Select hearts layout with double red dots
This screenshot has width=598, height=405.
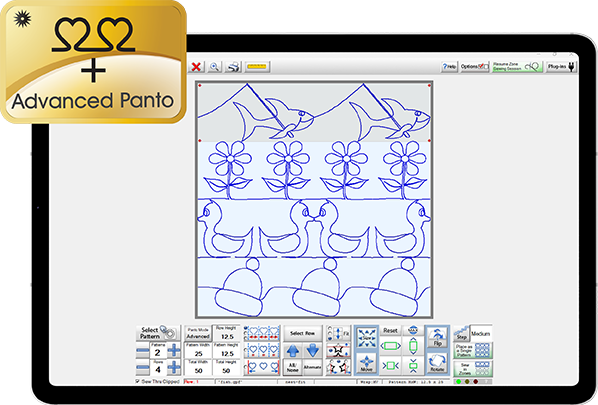point(262,334)
